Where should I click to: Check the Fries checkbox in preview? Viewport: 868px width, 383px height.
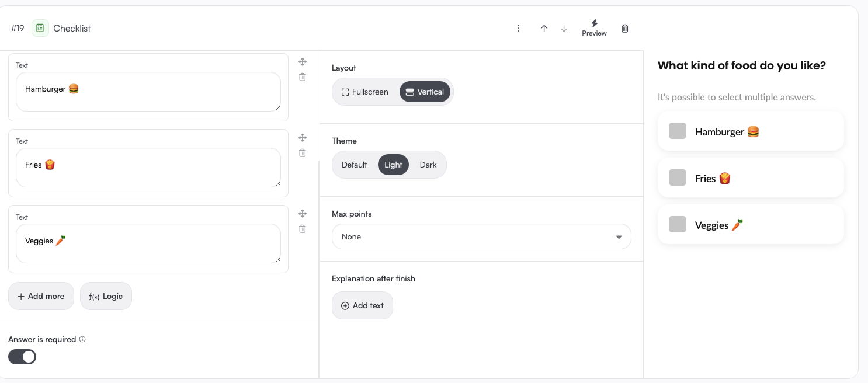(678, 177)
